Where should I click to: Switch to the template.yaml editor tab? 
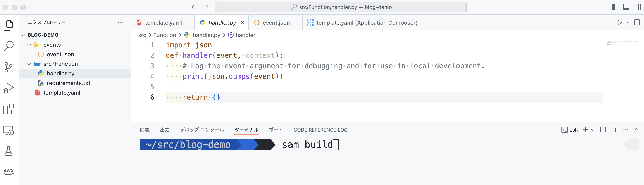click(x=163, y=22)
